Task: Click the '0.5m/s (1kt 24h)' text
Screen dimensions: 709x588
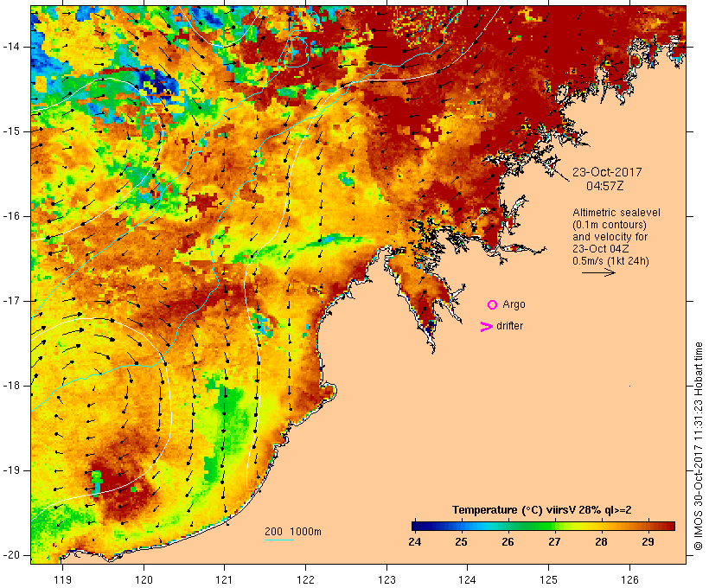Action: point(610,261)
